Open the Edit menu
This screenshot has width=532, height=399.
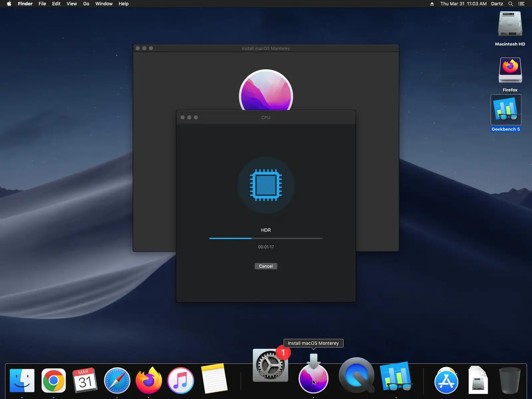56,4
